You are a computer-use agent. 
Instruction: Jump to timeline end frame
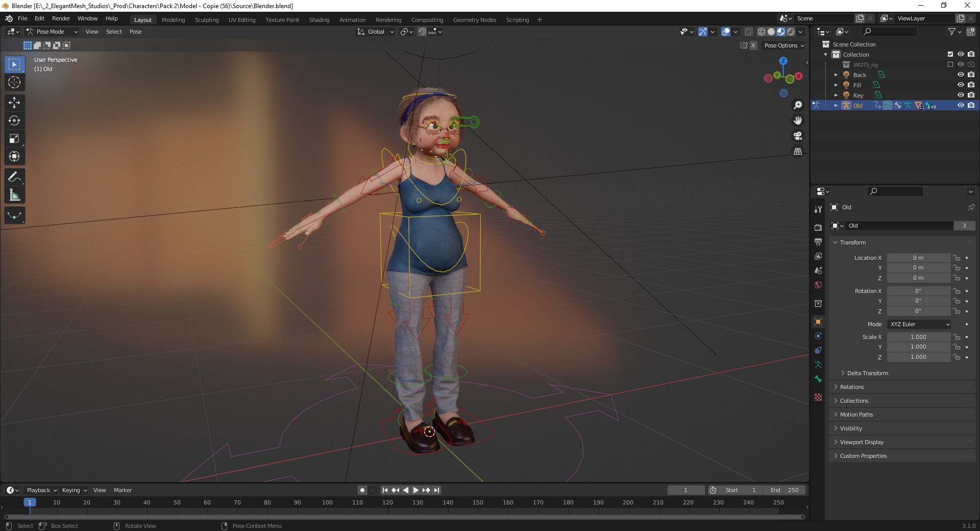pyautogui.click(x=437, y=490)
